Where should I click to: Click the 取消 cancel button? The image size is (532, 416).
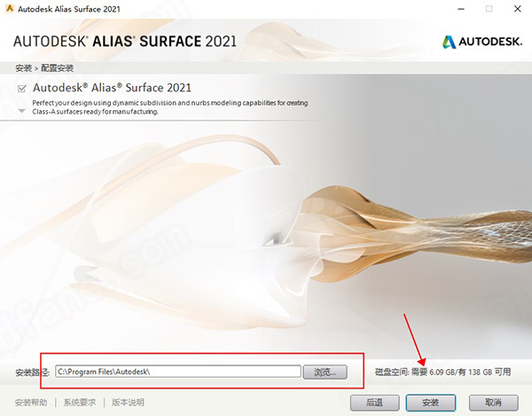[493, 403]
